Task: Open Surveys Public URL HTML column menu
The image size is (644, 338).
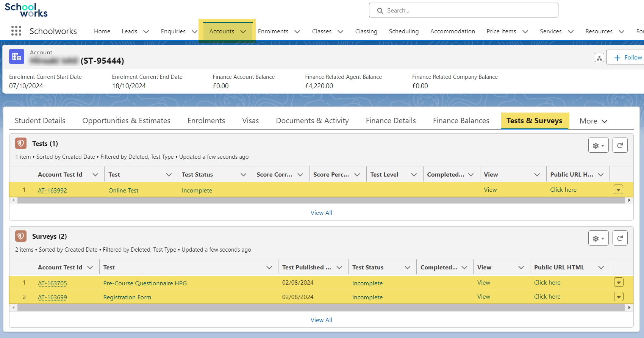Action: pos(601,268)
